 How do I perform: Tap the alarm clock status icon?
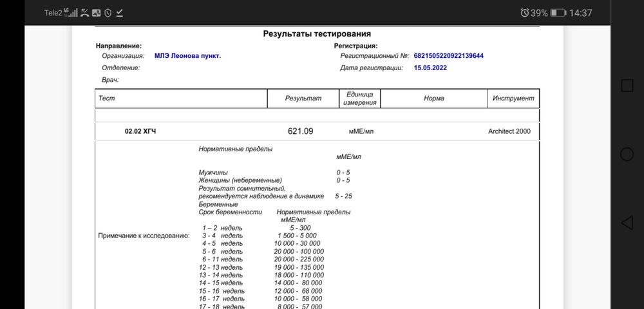(524, 13)
